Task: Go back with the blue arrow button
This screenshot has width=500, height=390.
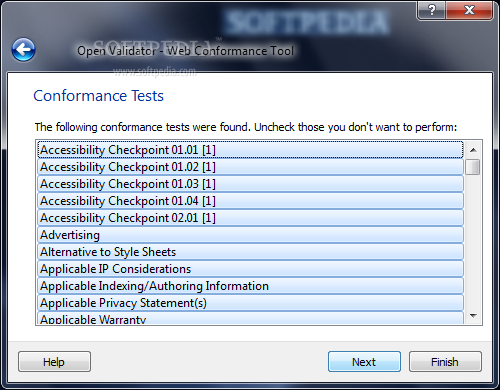Action: [x=23, y=50]
